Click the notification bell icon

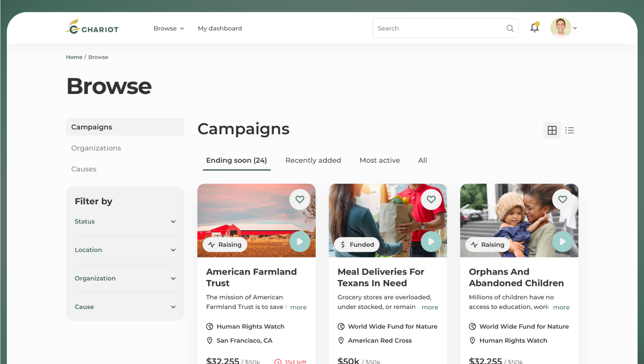[x=534, y=28]
